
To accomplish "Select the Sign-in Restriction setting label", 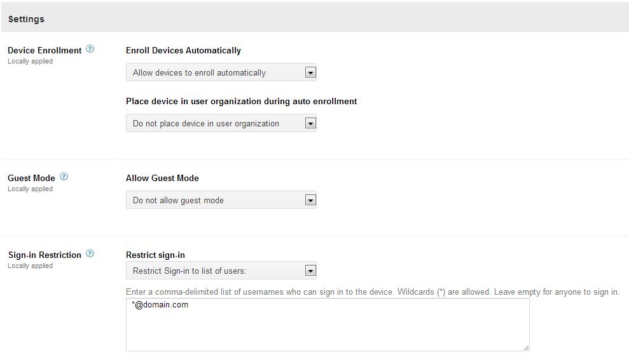I will [45, 255].
